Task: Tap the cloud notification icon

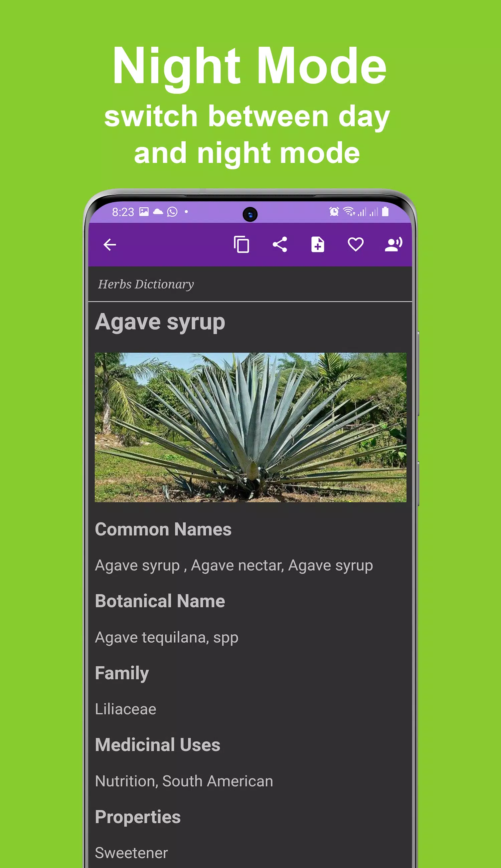Action: (x=158, y=212)
